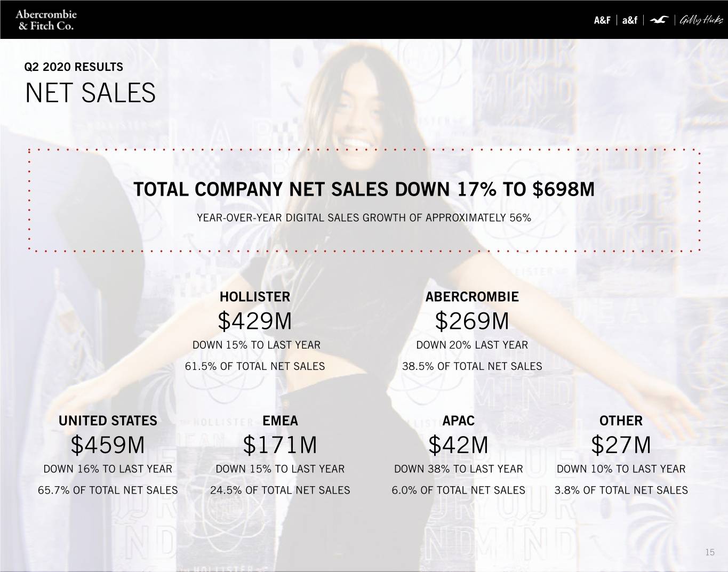Click the Q2 2020 RESULTS subtitle
The width and height of the screenshot is (728, 572).
tap(74, 67)
